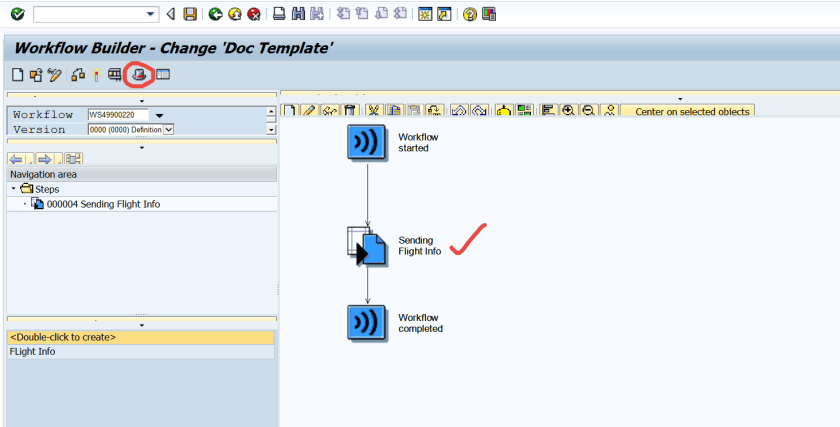Click collapse arrow above container panel
Screen dimensions: 840x427
coord(141,325)
